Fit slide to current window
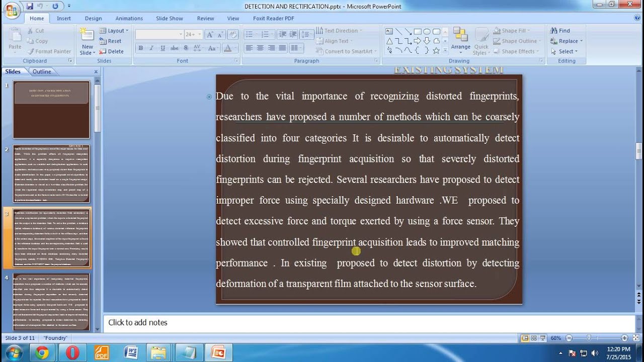The width and height of the screenshot is (644, 362). click(x=636, y=338)
